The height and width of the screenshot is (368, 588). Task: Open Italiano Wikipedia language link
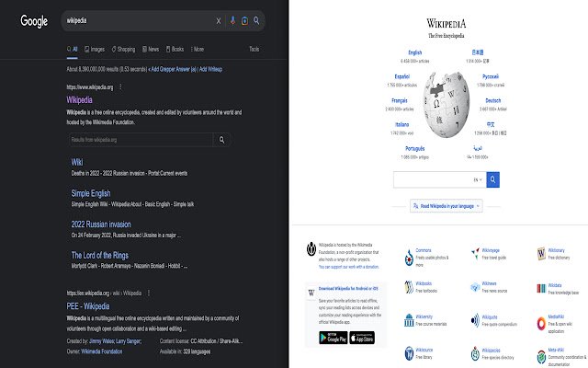point(402,125)
